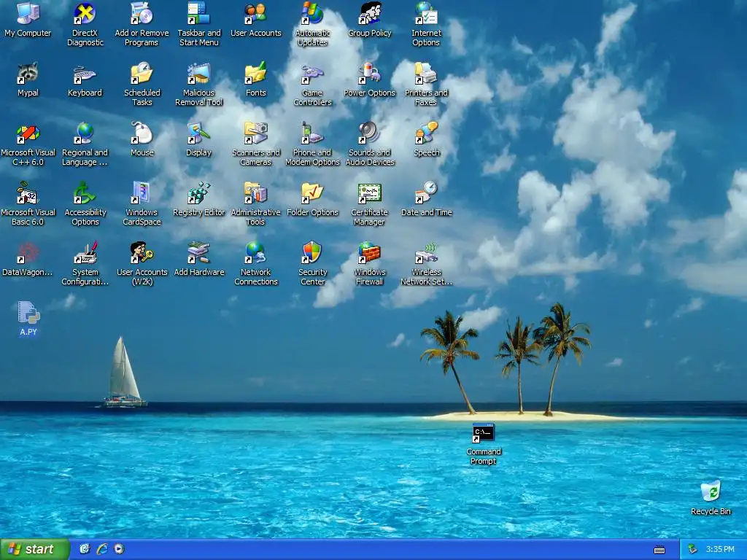Viewport: 747px width, 560px height.
Task: Select the Wireless Network Setup icon
Action: pos(426,253)
